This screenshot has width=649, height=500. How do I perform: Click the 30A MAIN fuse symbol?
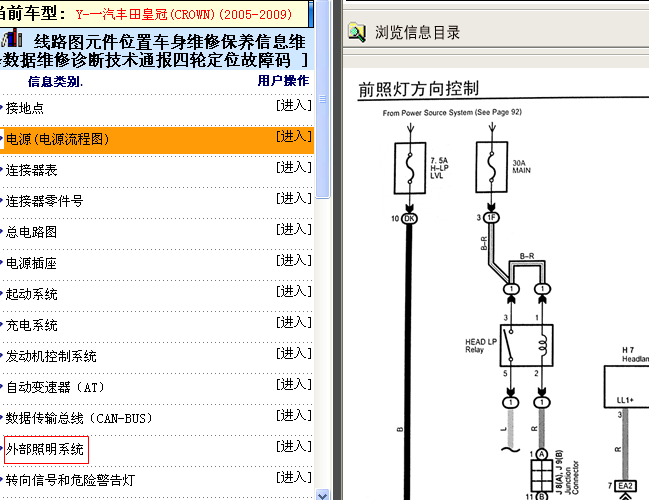coord(491,167)
